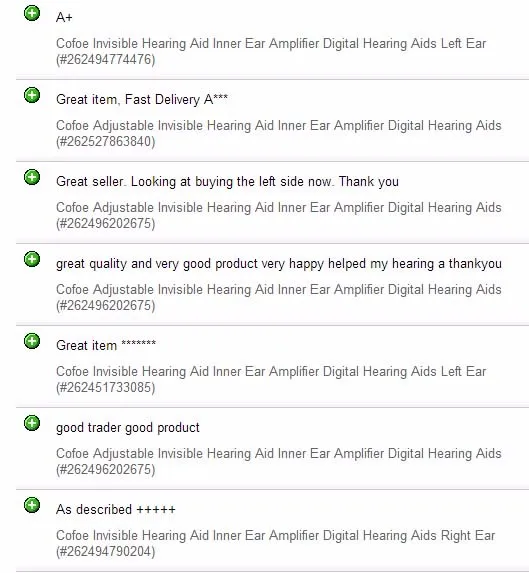The height and width of the screenshot is (573, 529).
Task: Open item listing under 'good trader good product'
Action: pos(279,461)
